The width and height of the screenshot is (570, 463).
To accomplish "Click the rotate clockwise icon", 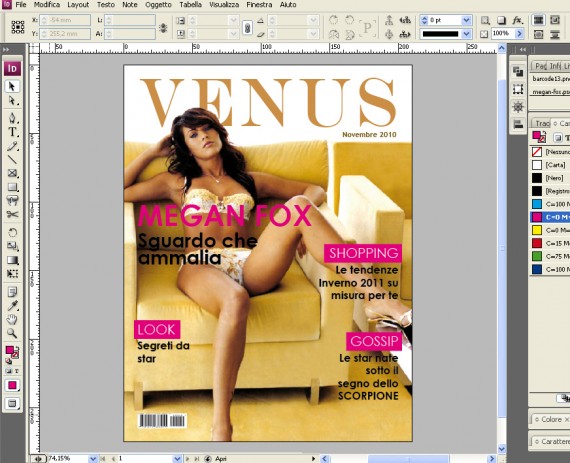I will coord(333,20).
